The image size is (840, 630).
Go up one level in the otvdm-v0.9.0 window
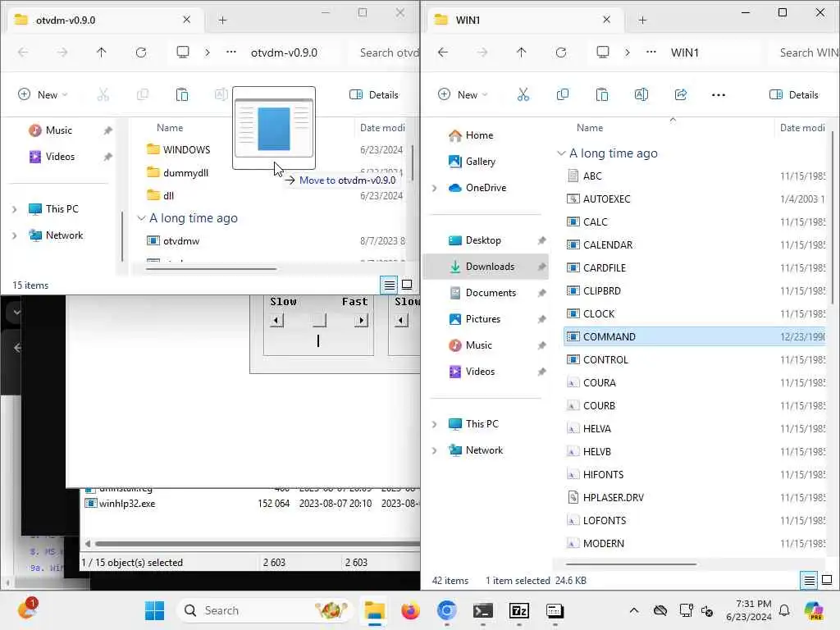(101, 52)
